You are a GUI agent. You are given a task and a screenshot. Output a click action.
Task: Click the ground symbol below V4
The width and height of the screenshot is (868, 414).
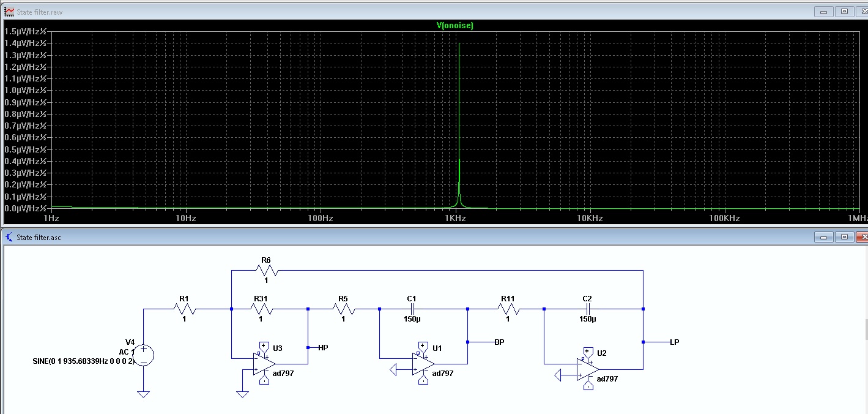[x=144, y=394]
